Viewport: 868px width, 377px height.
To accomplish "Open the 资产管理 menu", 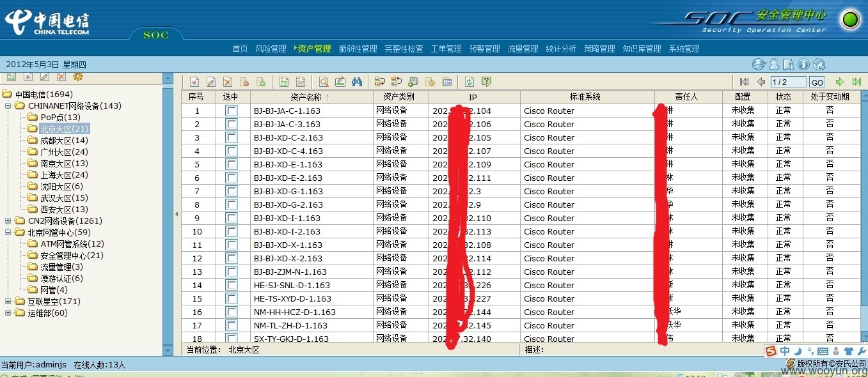I will (314, 49).
